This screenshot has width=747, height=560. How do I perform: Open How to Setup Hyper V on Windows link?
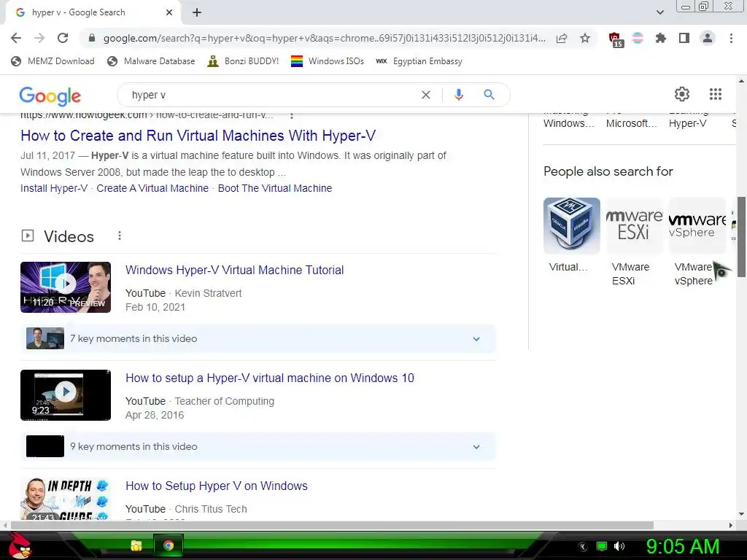[216, 486]
